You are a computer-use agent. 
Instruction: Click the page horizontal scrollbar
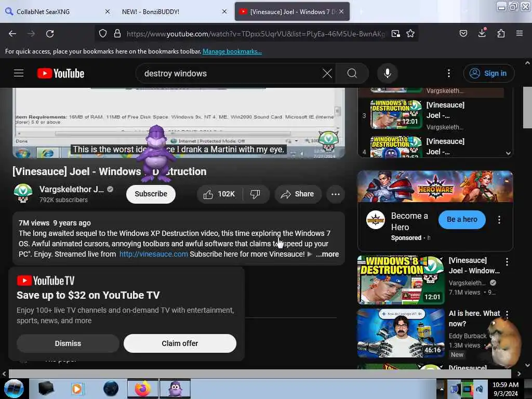[260, 374]
